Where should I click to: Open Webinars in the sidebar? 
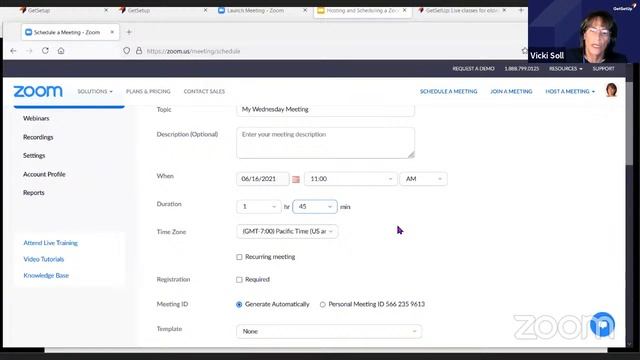tap(36, 118)
